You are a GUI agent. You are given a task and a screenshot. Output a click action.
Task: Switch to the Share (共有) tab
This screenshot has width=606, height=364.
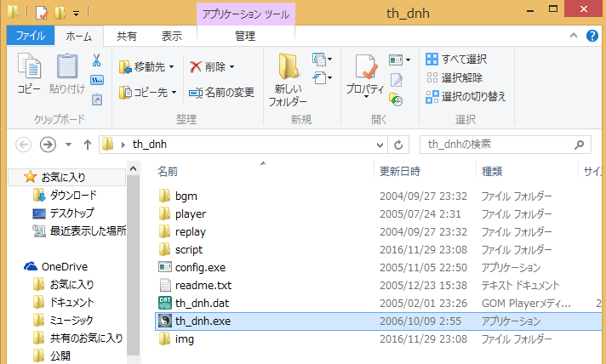(127, 37)
